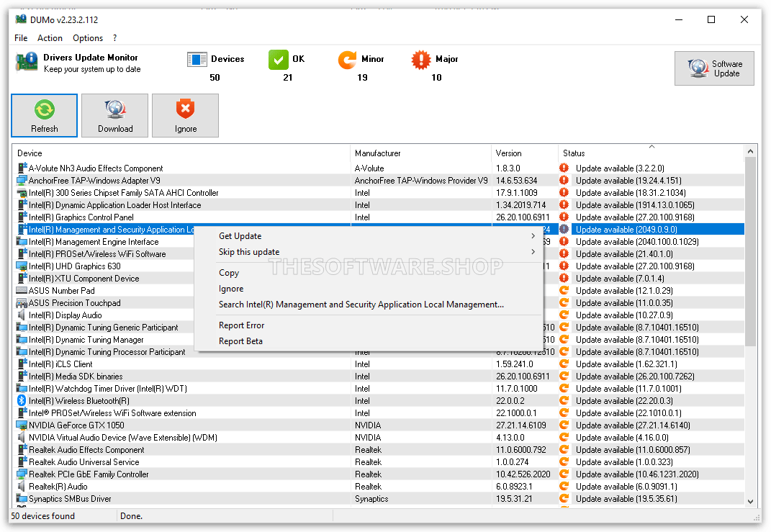771x532 pixels.
Task: Click the vertical scrollbar thumb
Action: [750, 252]
